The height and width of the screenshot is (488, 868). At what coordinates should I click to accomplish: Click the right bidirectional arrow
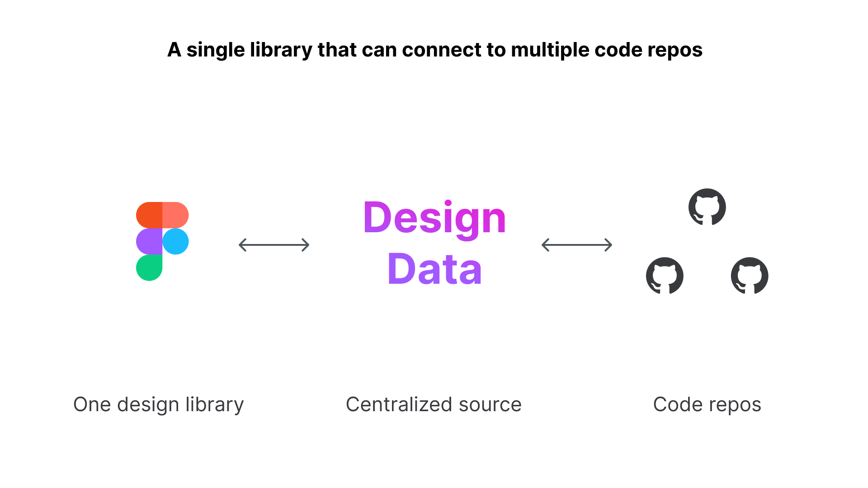click(x=576, y=244)
